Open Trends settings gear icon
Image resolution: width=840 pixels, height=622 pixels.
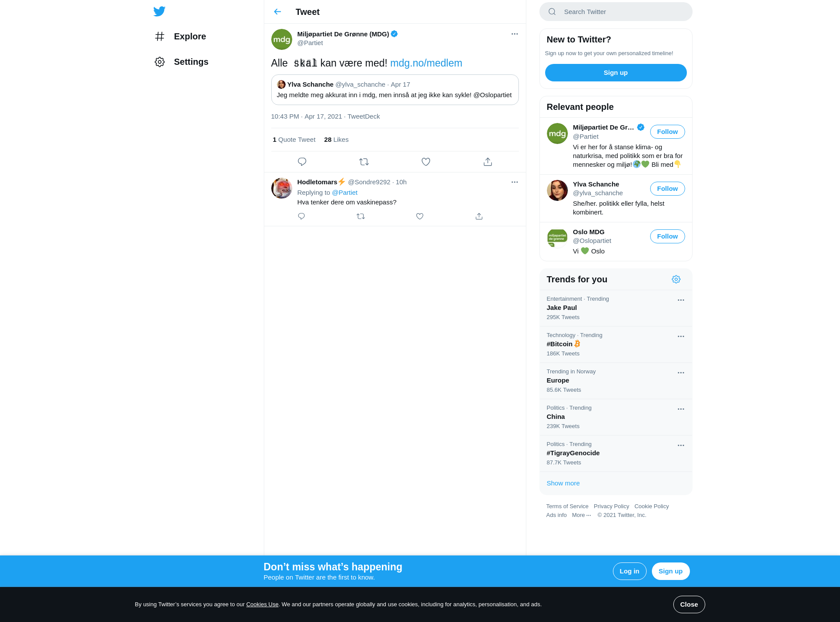676,279
